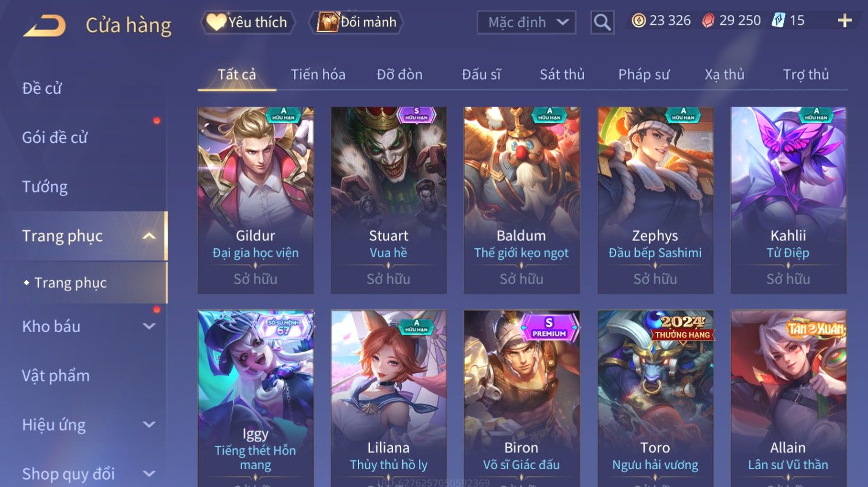Expand the Kho báu sidebar section
The width and height of the screenshot is (868, 487).
tap(149, 327)
